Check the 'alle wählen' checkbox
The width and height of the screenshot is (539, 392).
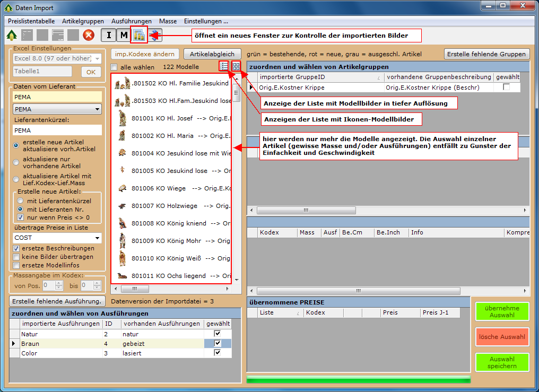click(x=114, y=67)
